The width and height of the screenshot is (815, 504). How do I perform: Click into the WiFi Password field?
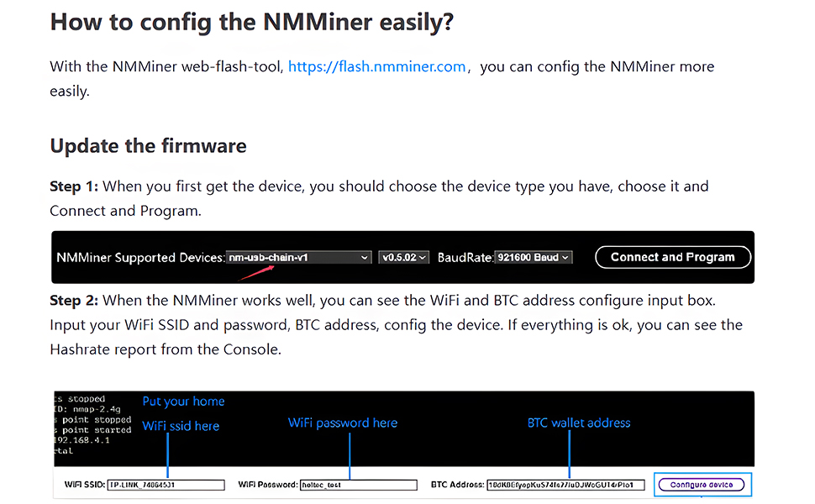[359, 485]
